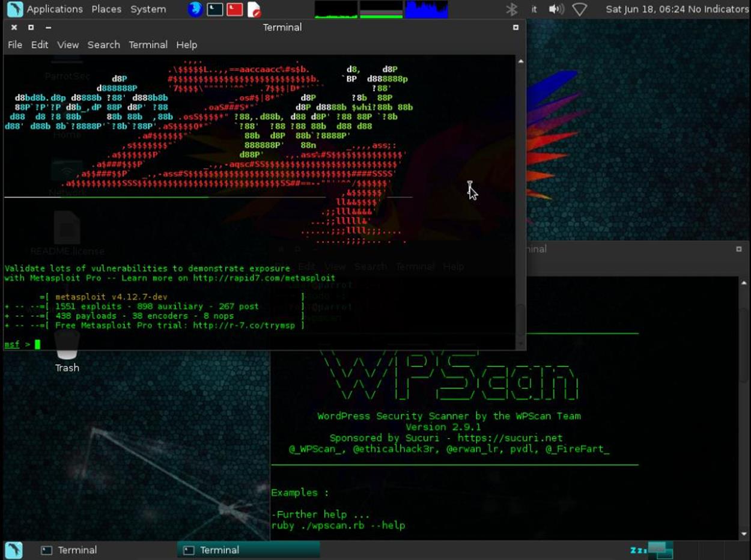Launch the blue globe web browser icon
Screen dimensions: 751x560
pos(195,9)
